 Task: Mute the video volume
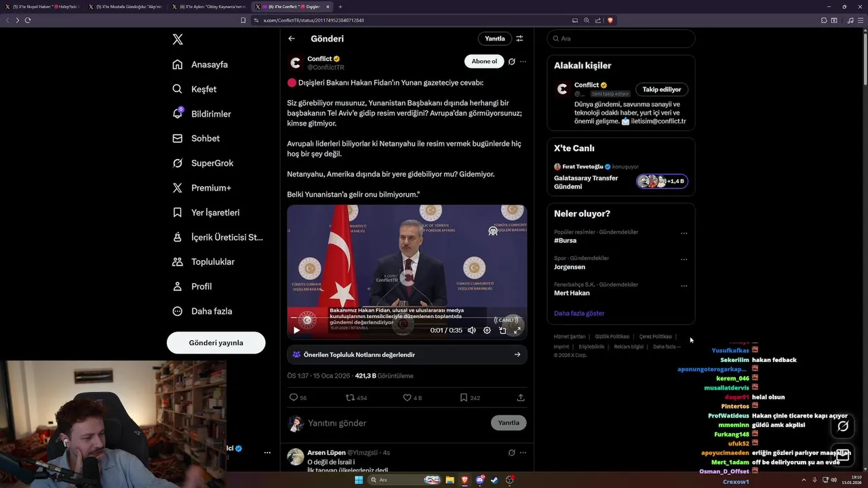[x=471, y=330]
